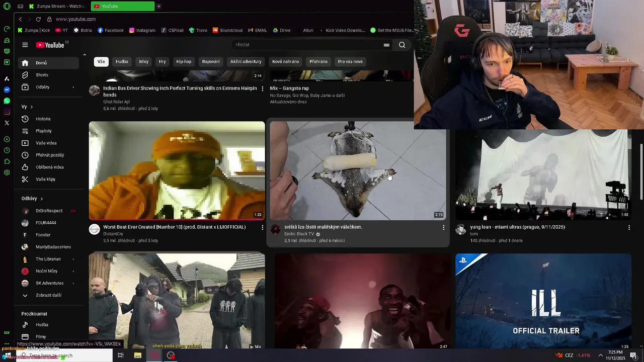
Task: Open SK Adventures subscription channel
Action: tap(49, 283)
